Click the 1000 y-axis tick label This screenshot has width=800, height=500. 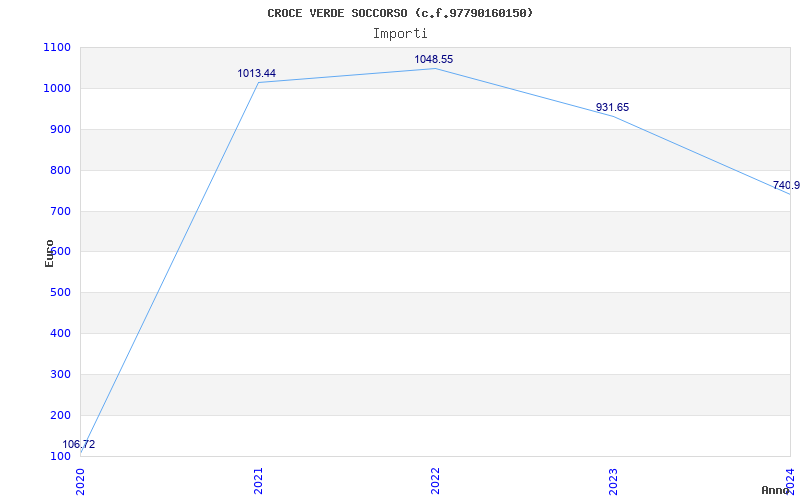pos(57,89)
